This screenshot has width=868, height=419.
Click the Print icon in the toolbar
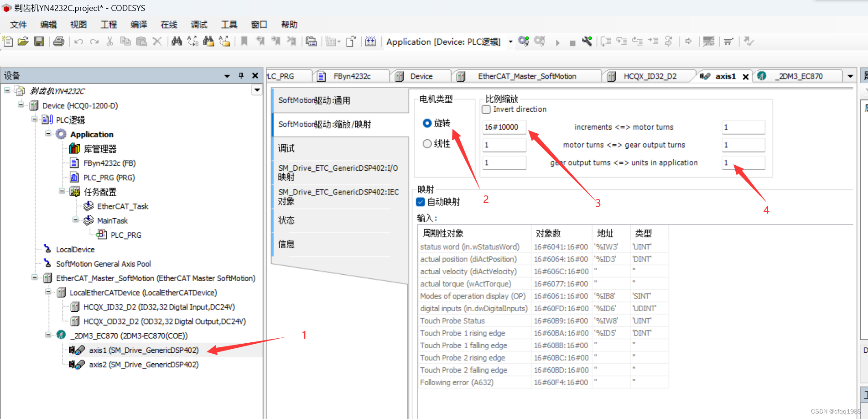coord(59,41)
